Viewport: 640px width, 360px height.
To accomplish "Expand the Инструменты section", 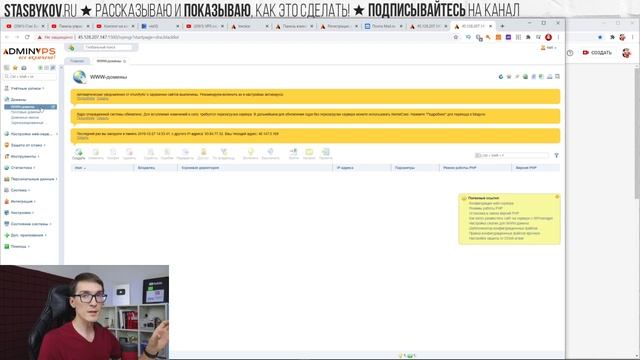I will tap(22, 156).
